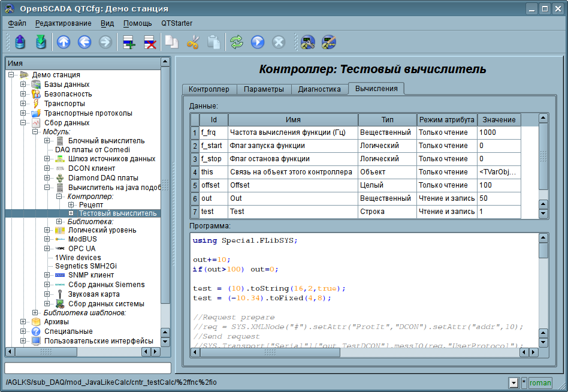Expand the Рецепт controller node
568x392 pixels.
tap(71, 205)
